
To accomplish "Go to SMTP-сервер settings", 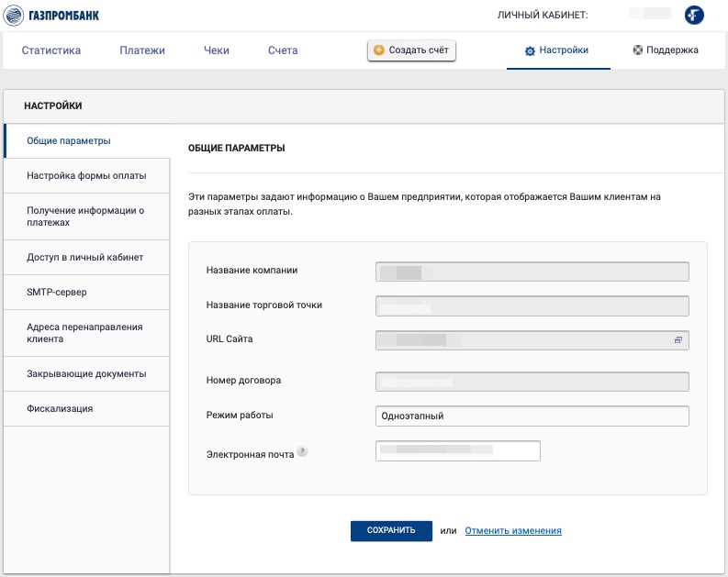I will pos(57,293).
